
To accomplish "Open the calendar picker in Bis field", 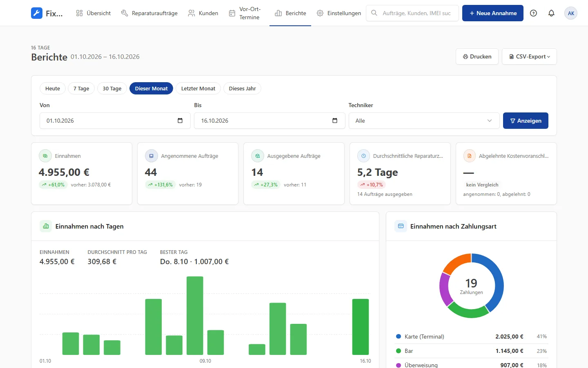I will coord(335,121).
